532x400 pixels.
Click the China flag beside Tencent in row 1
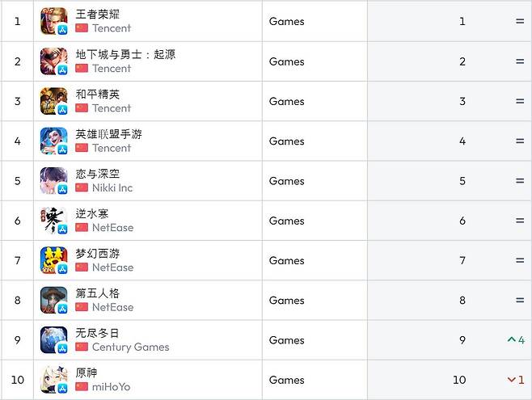coord(82,27)
